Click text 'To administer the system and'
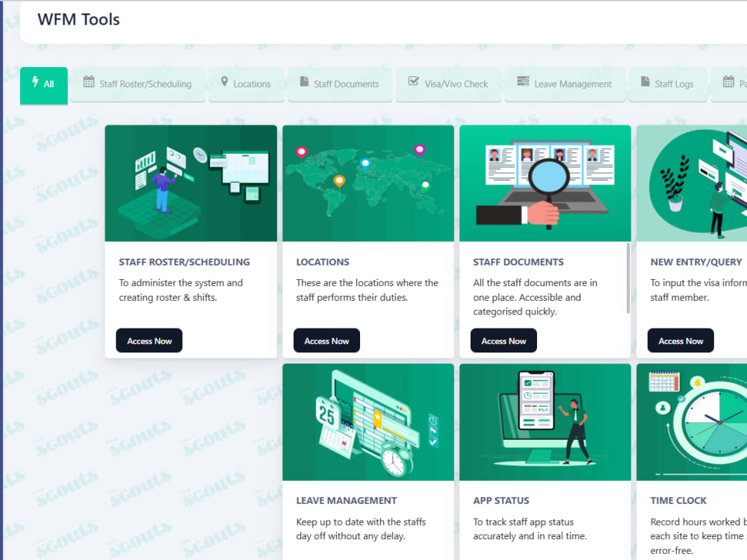 (181, 283)
